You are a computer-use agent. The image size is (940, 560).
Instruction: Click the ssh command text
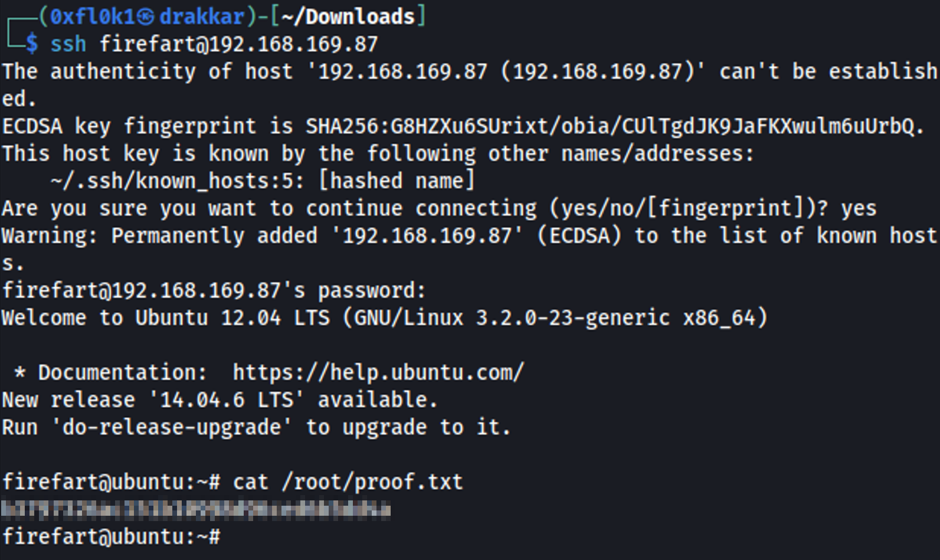point(68,44)
